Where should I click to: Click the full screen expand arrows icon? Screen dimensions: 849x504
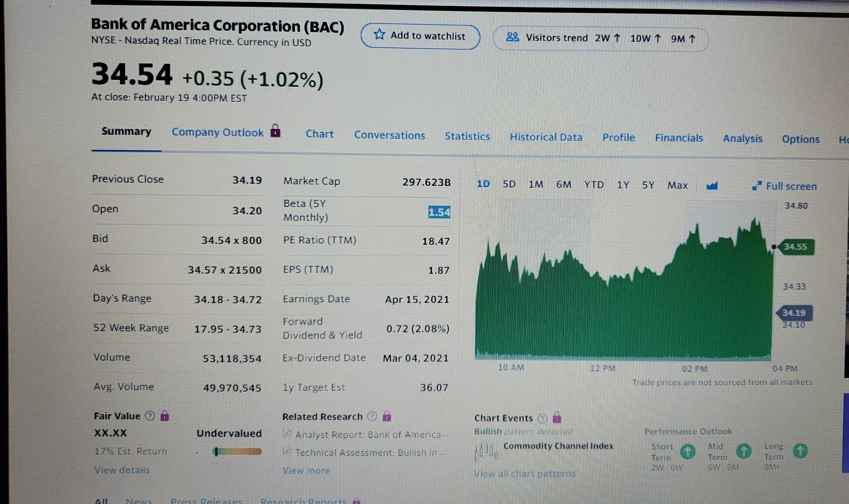(x=758, y=186)
